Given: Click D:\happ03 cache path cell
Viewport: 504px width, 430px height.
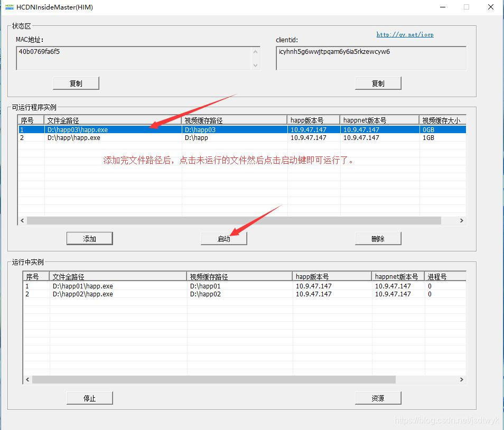Looking at the screenshot, I should (x=235, y=129).
